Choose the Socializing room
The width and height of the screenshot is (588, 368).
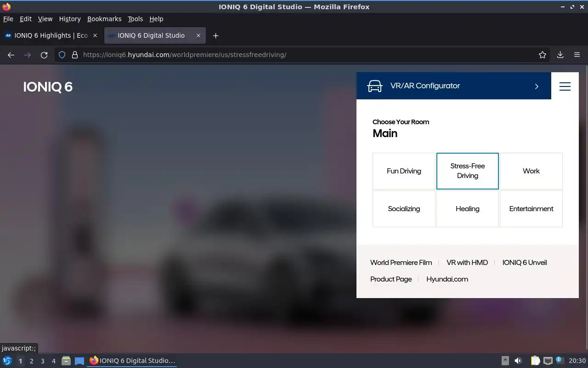[404, 209]
